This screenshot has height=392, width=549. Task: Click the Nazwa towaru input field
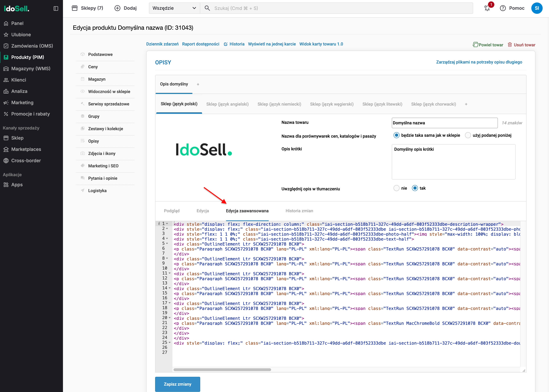pos(444,123)
